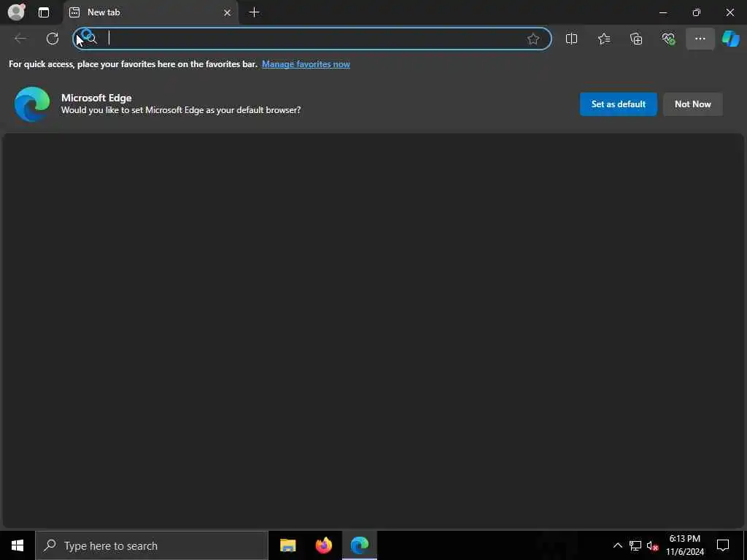The width and height of the screenshot is (747, 560).
Task: Add this page to favorites star
Action: pos(533,39)
